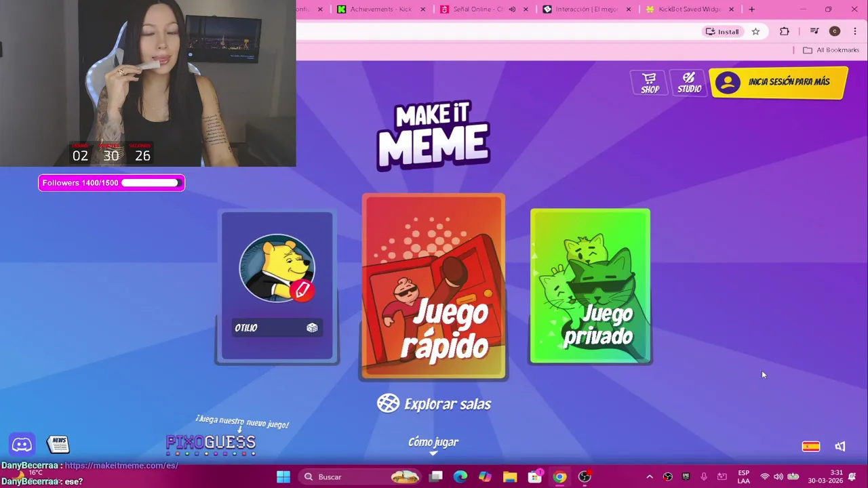Open the browser Extensions puzzle icon

pos(785,31)
